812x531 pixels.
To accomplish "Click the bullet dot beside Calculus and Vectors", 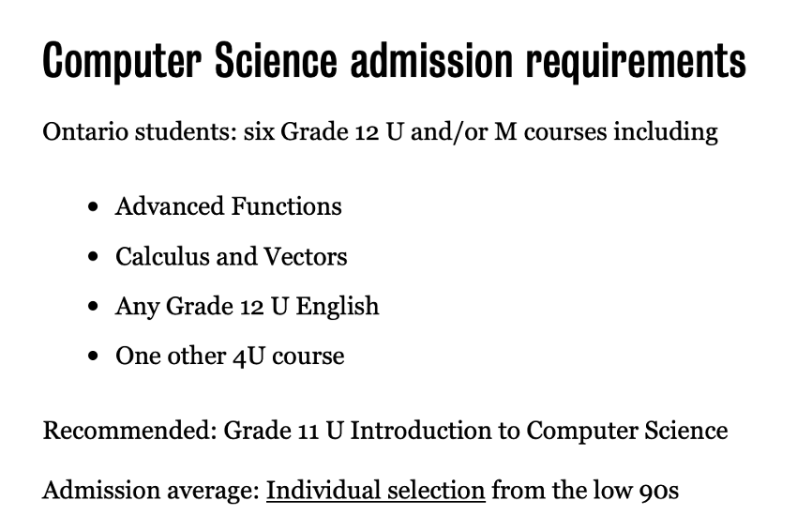I will tap(93, 257).
